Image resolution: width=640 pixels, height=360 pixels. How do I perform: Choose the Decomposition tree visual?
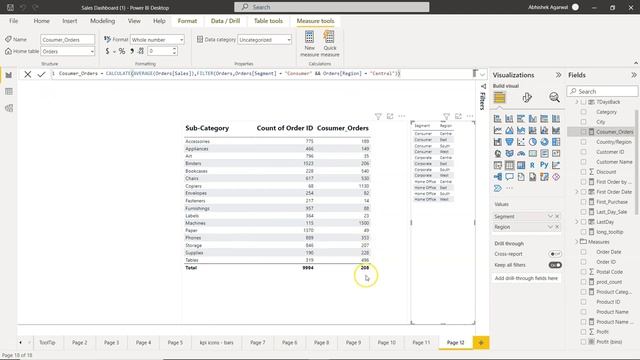coord(498,177)
